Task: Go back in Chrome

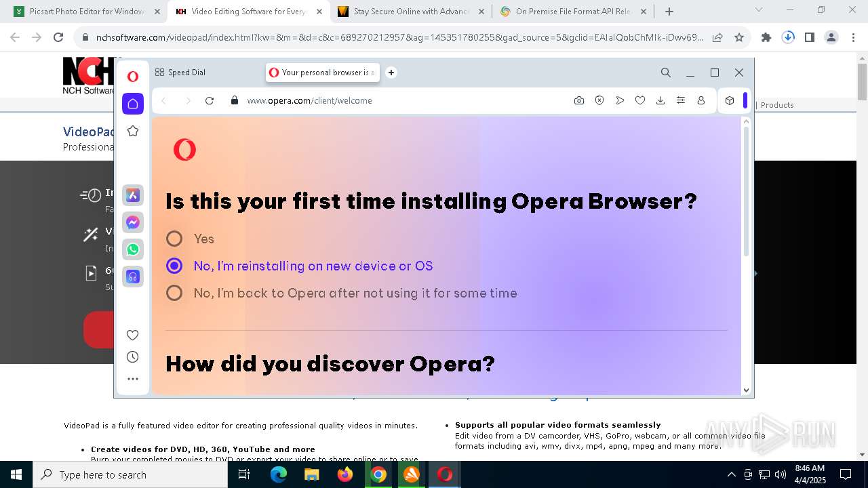Action: point(15,37)
